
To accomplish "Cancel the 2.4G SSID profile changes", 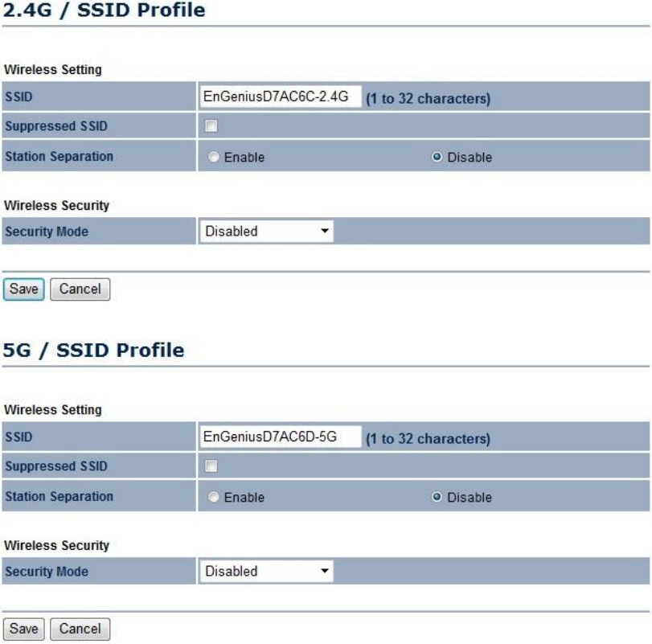I will tap(80, 289).
